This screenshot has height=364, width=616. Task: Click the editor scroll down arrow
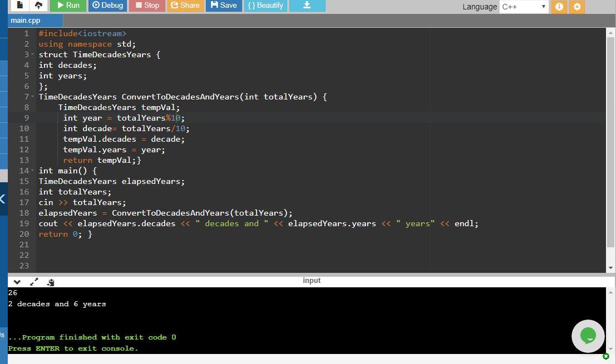(610, 268)
